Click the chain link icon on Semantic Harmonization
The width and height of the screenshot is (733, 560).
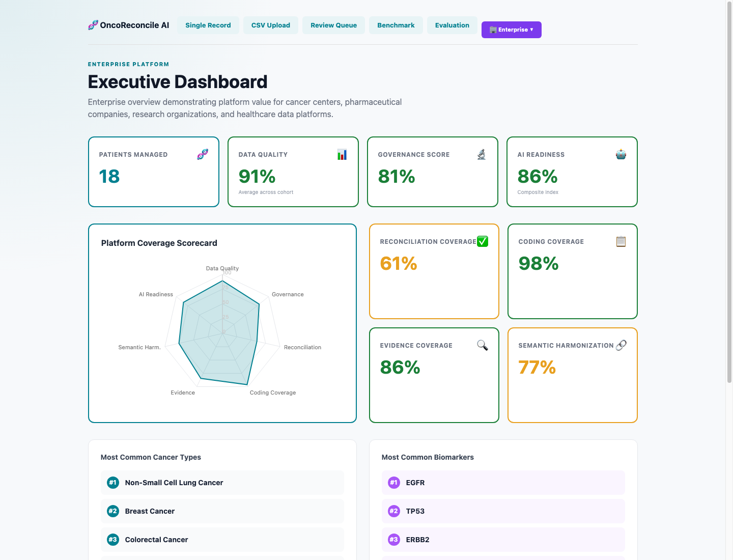pyautogui.click(x=621, y=345)
